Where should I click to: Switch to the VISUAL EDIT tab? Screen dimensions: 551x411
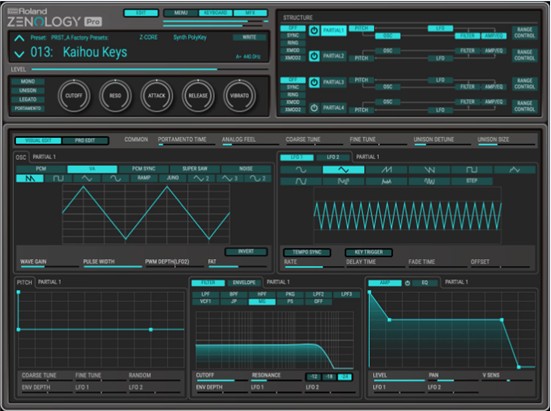[39, 141]
